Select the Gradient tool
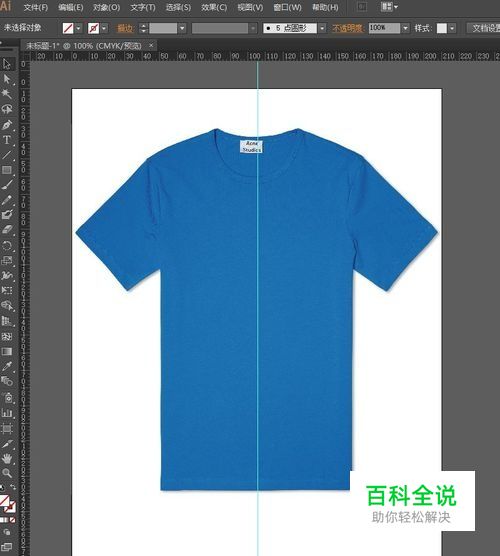The width and height of the screenshot is (500, 556). point(7,351)
